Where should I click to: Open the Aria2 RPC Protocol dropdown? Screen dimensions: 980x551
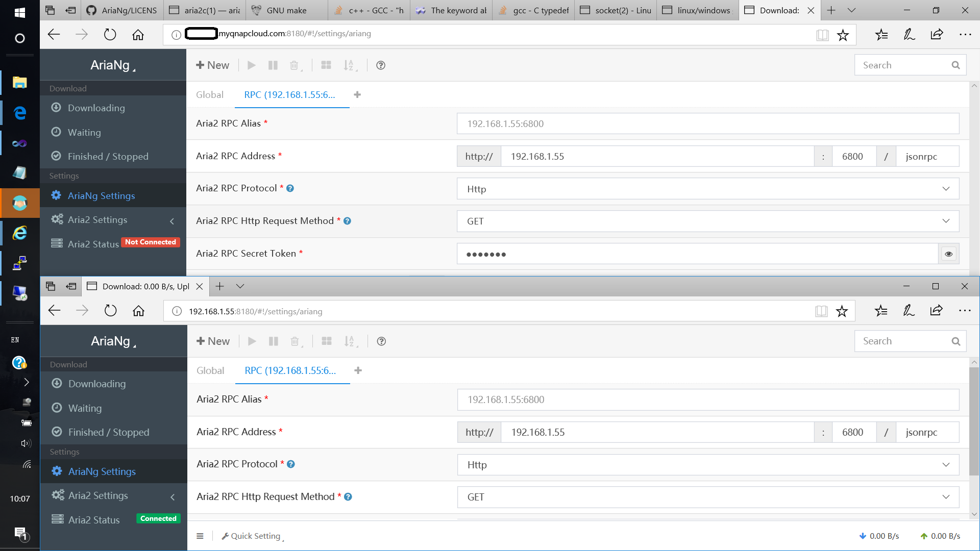pos(945,189)
